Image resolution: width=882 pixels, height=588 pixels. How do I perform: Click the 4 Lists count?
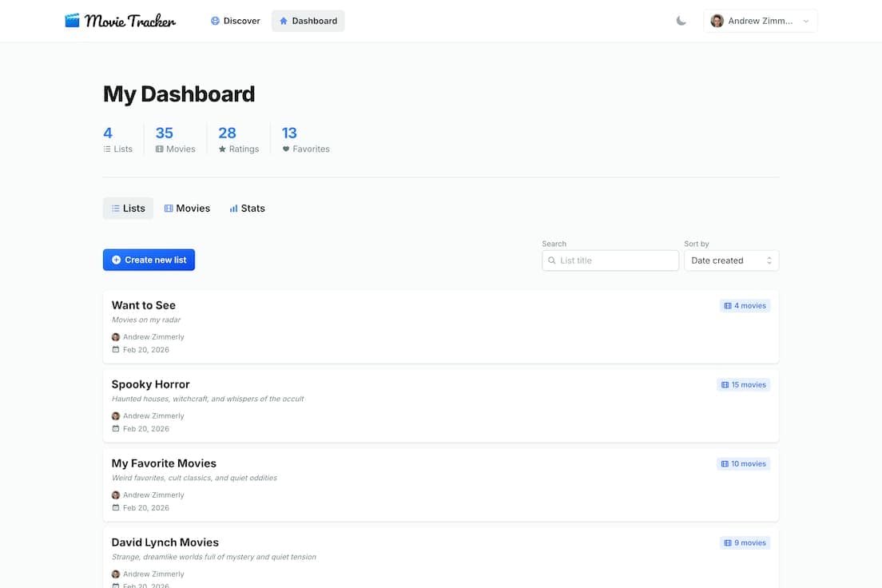point(108,133)
